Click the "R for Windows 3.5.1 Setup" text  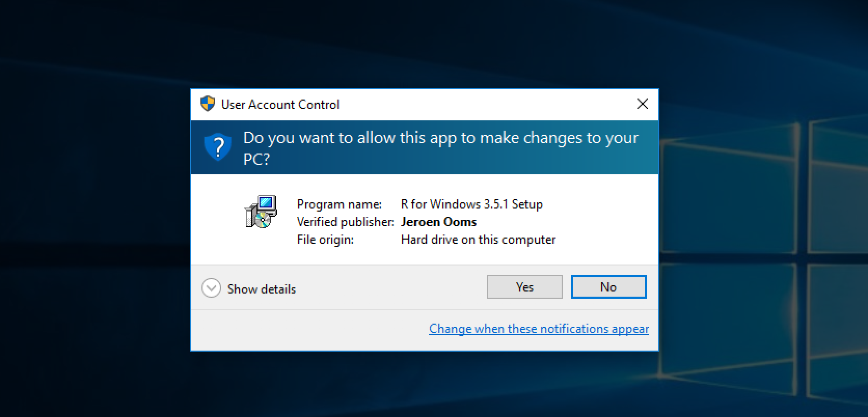(x=471, y=204)
